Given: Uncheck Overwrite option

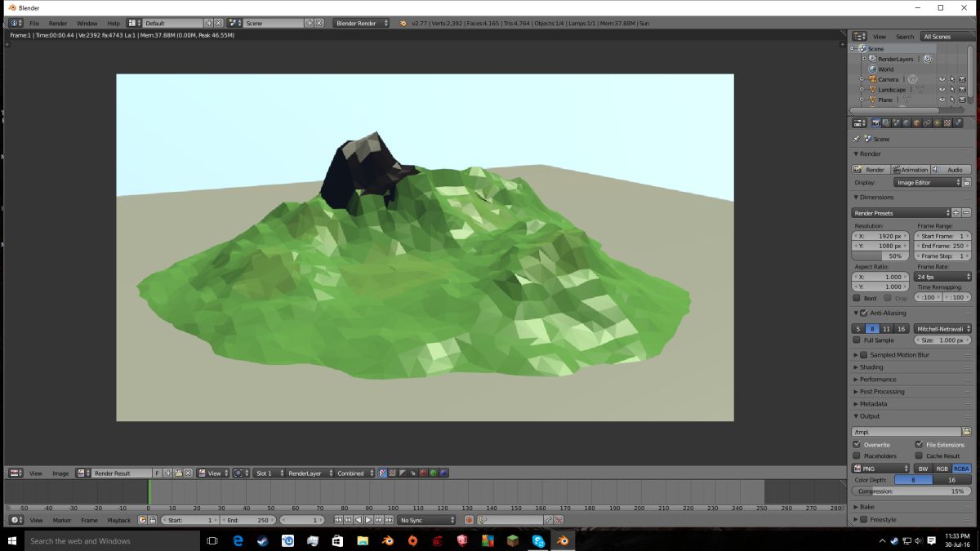Looking at the screenshot, I should tap(857, 445).
